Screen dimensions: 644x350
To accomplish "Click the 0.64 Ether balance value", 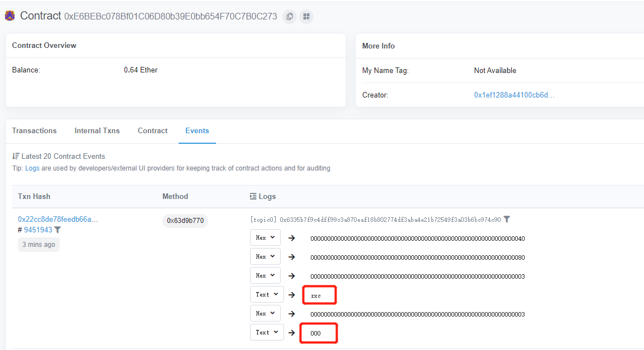I will pos(141,70).
